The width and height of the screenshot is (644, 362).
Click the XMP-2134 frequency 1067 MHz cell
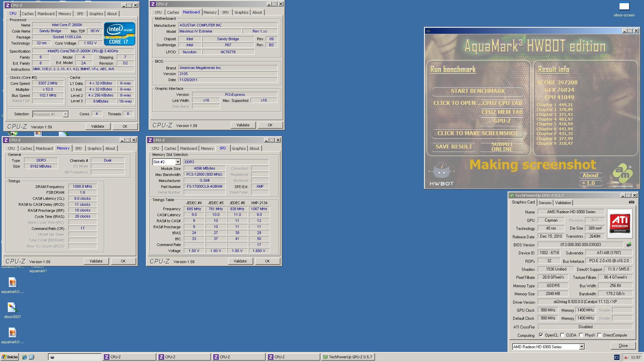[x=259, y=209]
